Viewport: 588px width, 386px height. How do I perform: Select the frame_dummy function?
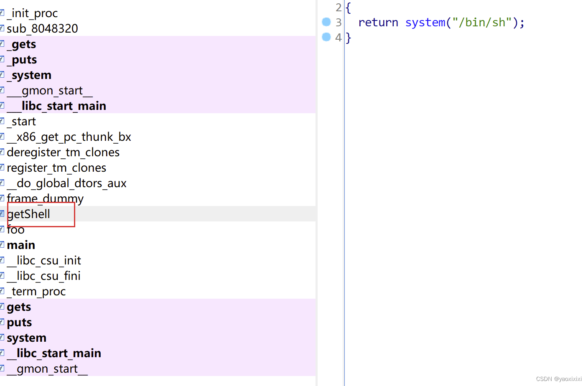[45, 198]
